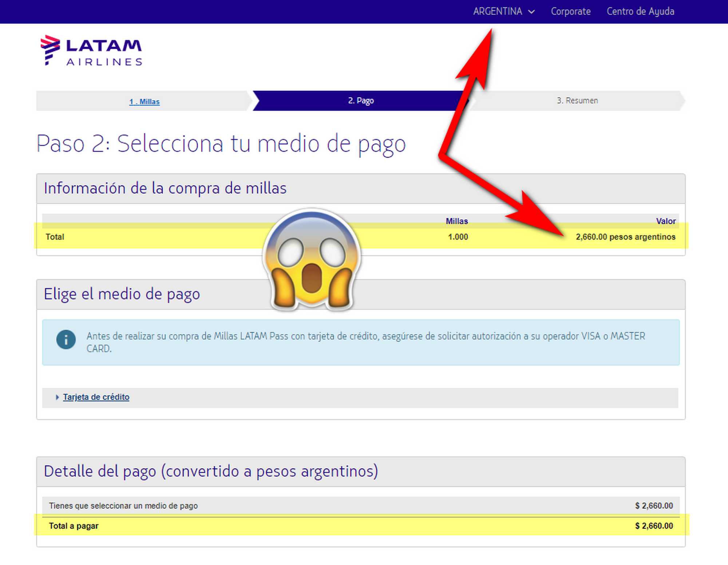This screenshot has width=728, height=565.
Task: Select the 3. Resumen step
Action: pyautogui.click(x=577, y=101)
